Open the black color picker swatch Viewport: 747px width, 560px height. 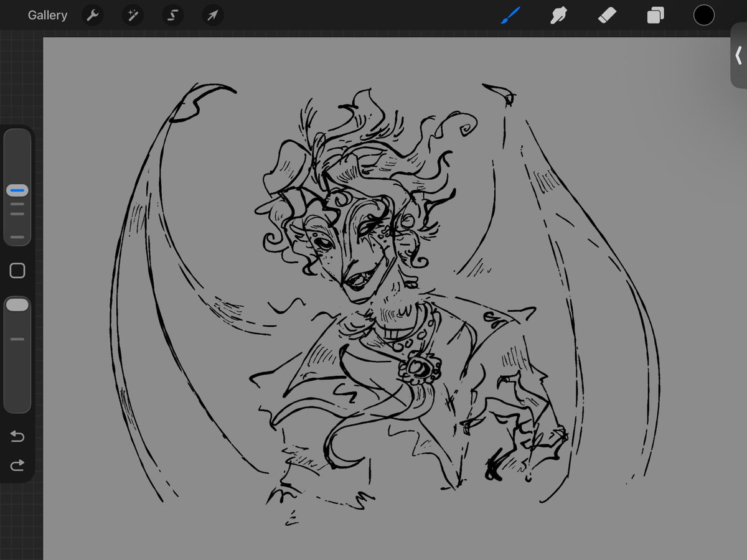[x=704, y=16]
